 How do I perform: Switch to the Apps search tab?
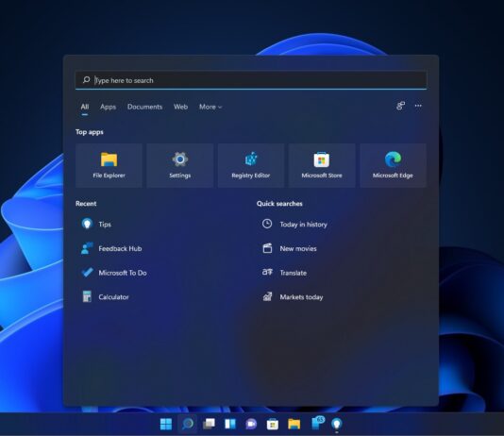click(108, 107)
